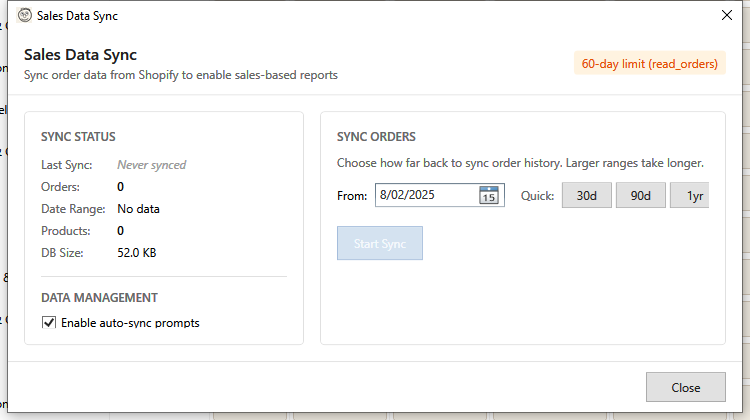The width and height of the screenshot is (750, 420).
Task: Disable the Enable auto-sync prompts checkbox
Action: click(49, 322)
